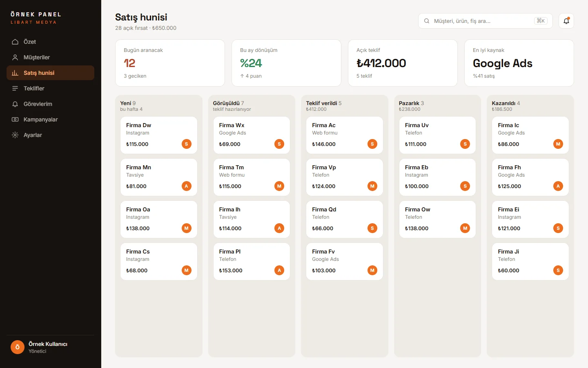Select Görevlerim in the sidebar
588x368 pixels.
click(x=51, y=104)
